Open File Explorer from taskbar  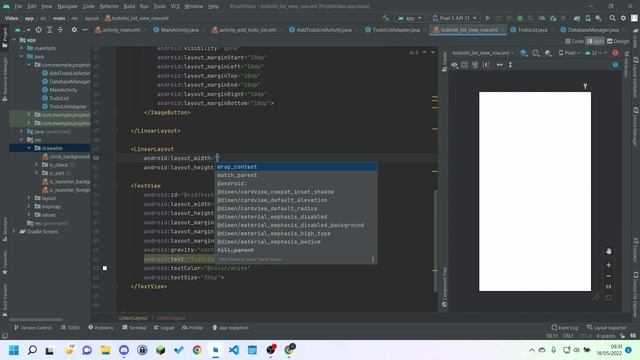[105, 350]
